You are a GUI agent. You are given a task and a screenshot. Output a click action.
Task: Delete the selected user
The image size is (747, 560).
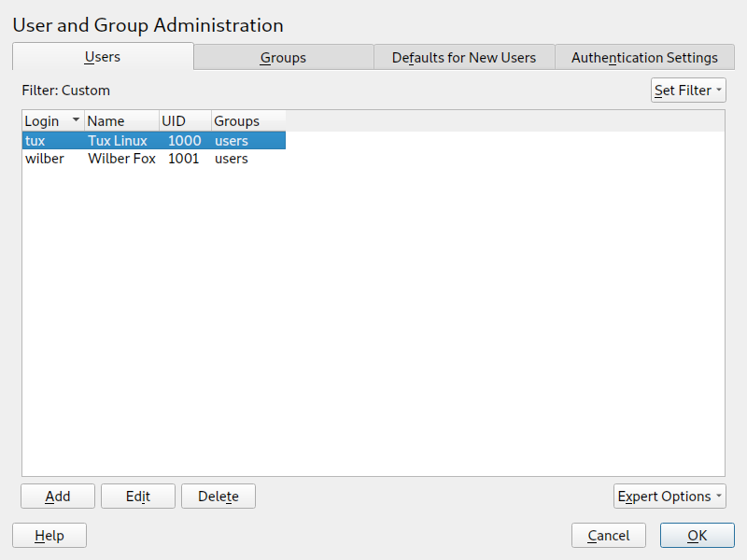218,497
